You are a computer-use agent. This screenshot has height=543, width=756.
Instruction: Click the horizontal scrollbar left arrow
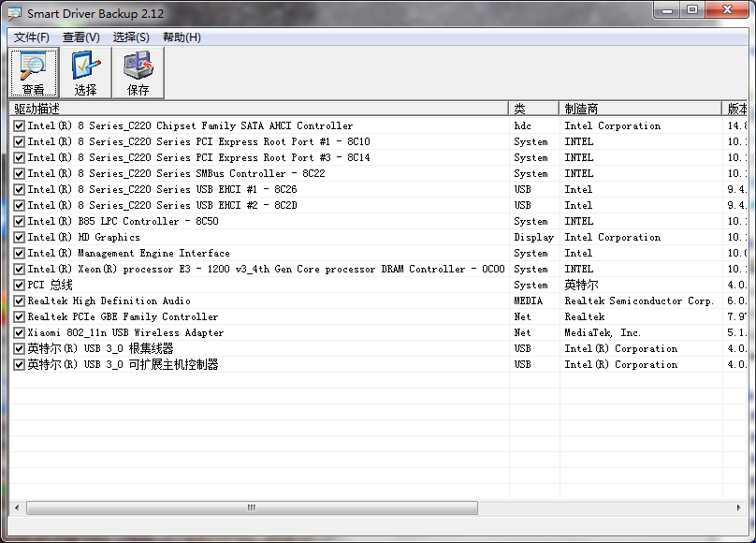[17, 507]
